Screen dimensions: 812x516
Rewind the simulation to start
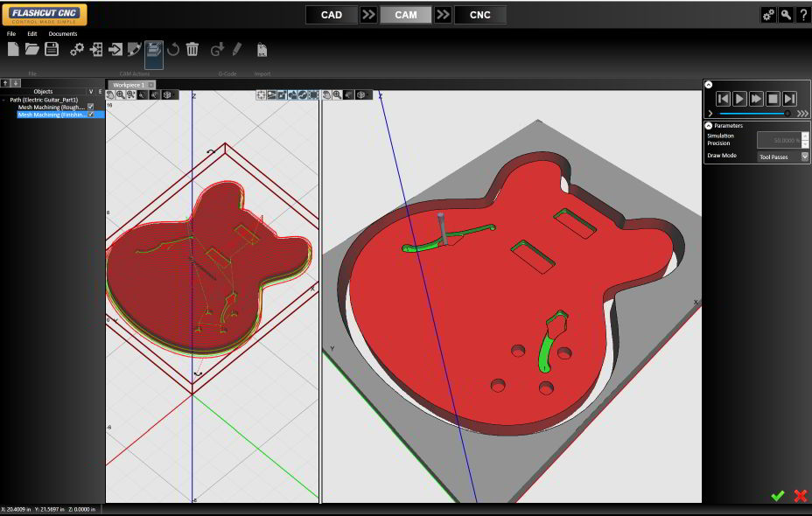[723, 98]
